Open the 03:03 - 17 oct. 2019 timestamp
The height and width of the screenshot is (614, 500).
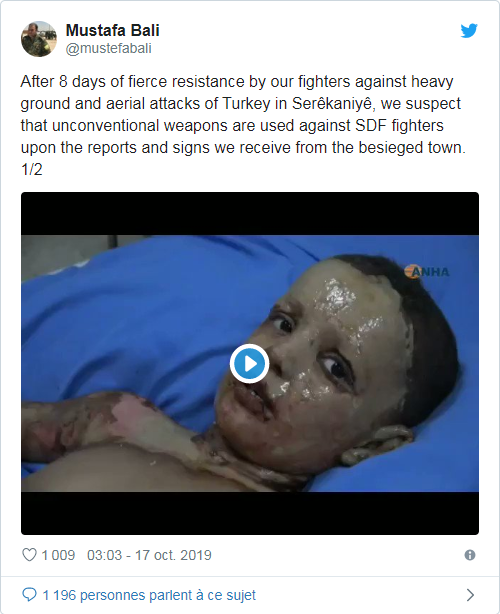click(x=149, y=555)
